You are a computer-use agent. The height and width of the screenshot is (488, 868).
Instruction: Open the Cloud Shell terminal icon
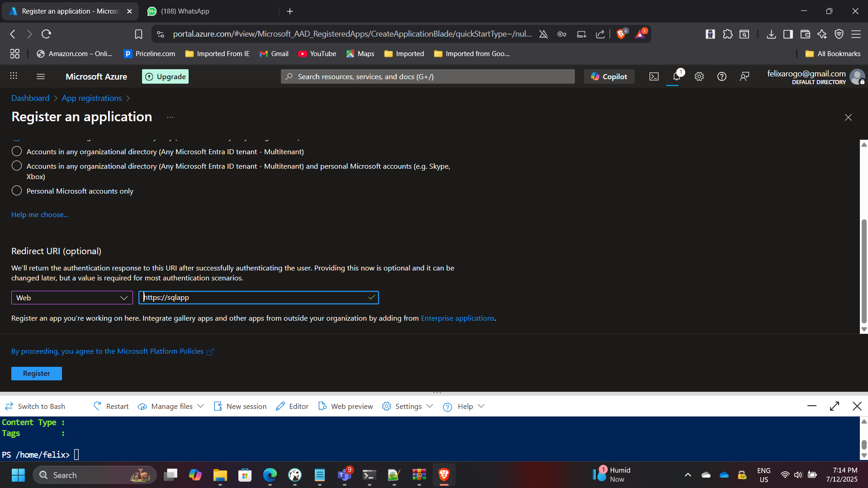pyautogui.click(x=654, y=76)
